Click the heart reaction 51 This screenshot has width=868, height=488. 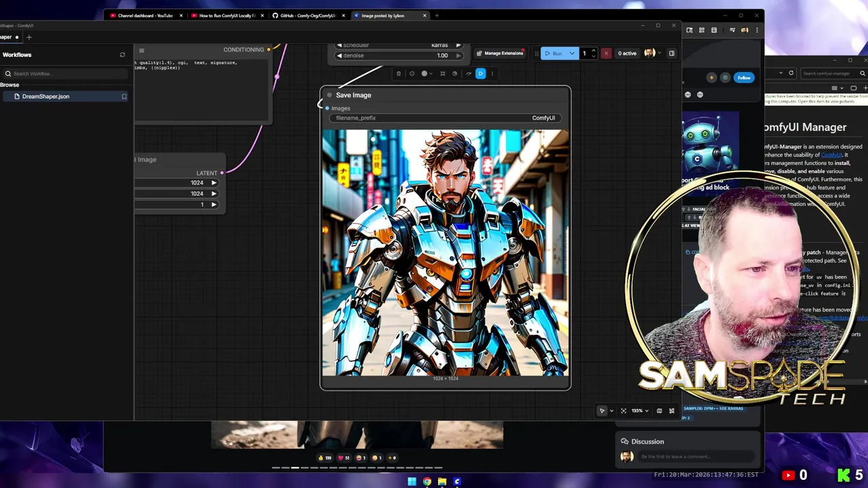(x=344, y=458)
